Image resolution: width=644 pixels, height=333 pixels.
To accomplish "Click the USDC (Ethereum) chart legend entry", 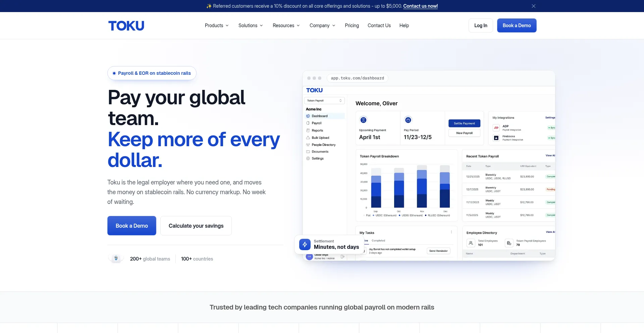I will pos(384,216).
